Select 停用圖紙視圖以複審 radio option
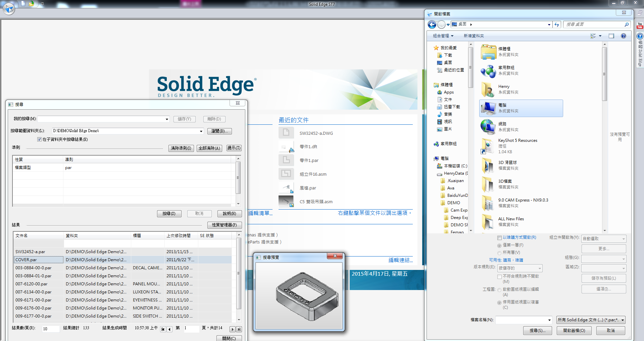 pos(499,302)
